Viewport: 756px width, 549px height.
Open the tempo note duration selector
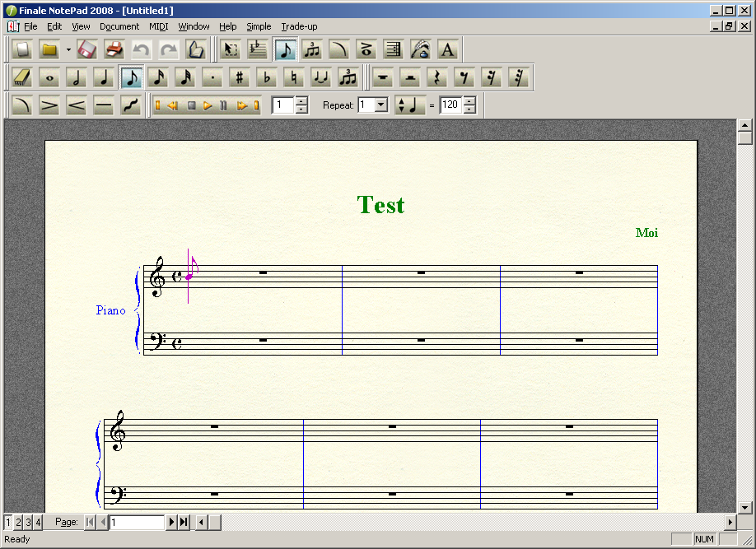(409, 105)
